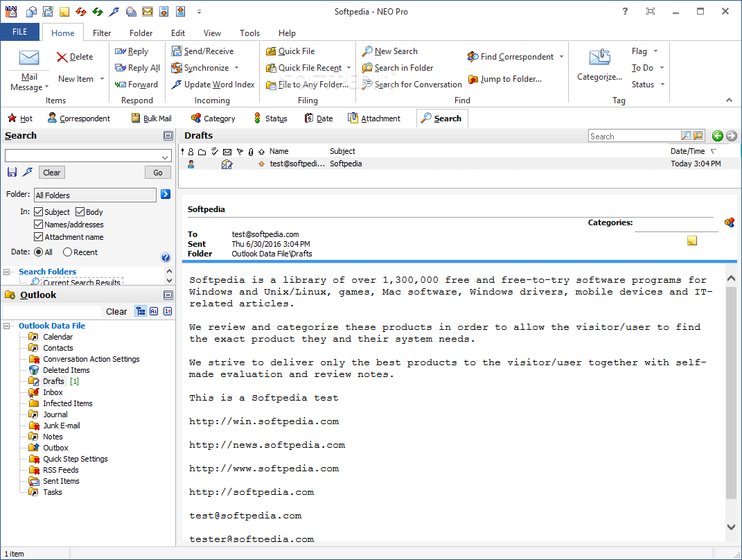Open Mail Message dropdown arrow

click(46, 87)
